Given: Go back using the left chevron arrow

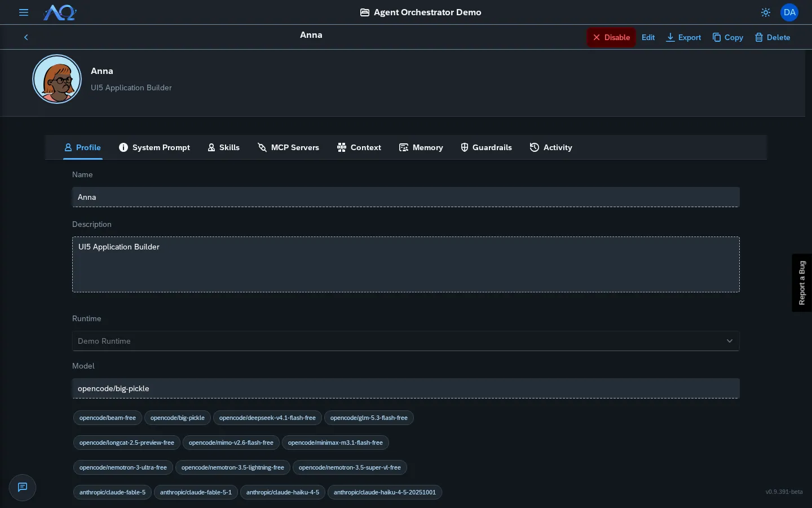Looking at the screenshot, I should [x=26, y=37].
